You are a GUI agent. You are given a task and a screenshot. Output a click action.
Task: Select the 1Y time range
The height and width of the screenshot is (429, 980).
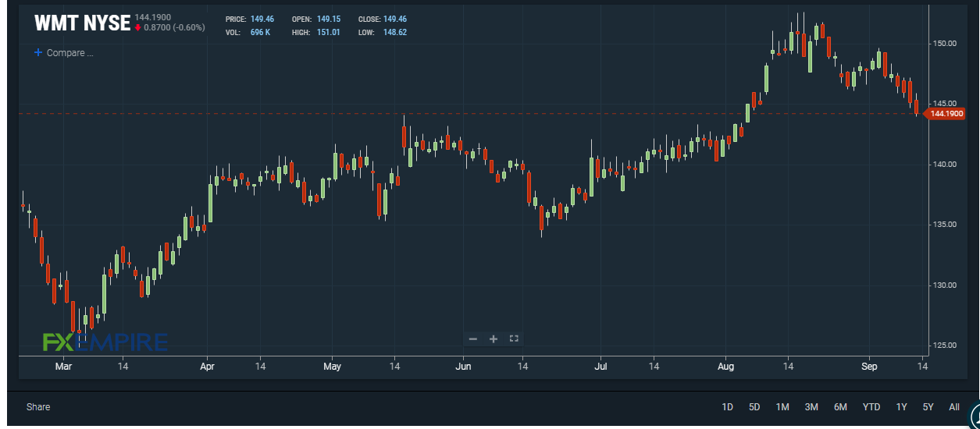pos(902,407)
